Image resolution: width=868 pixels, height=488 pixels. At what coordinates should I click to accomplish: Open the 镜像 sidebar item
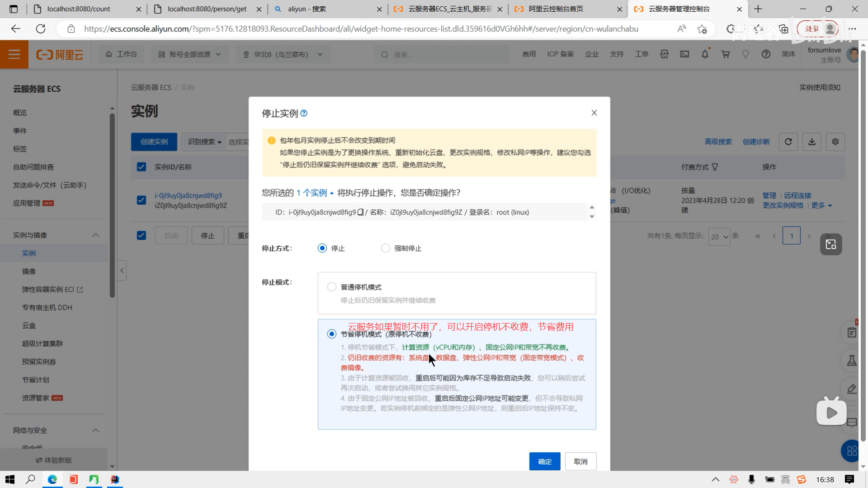tap(29, 271)
